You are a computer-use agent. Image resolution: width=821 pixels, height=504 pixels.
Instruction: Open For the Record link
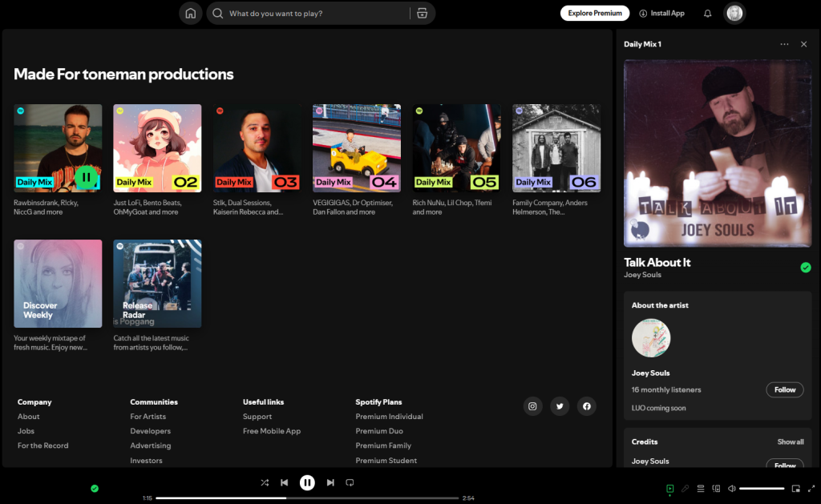43,446
